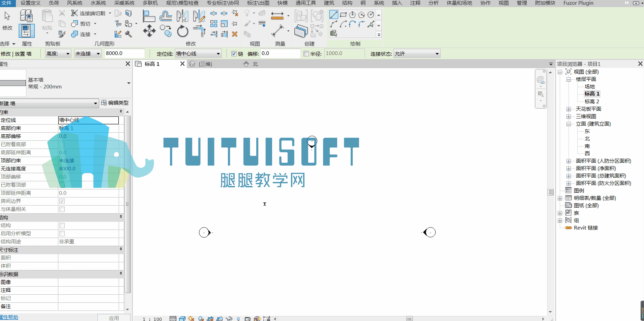Select the Rotate tool
This screenshot has height=321, width=644.
click(x=182, y=31)
